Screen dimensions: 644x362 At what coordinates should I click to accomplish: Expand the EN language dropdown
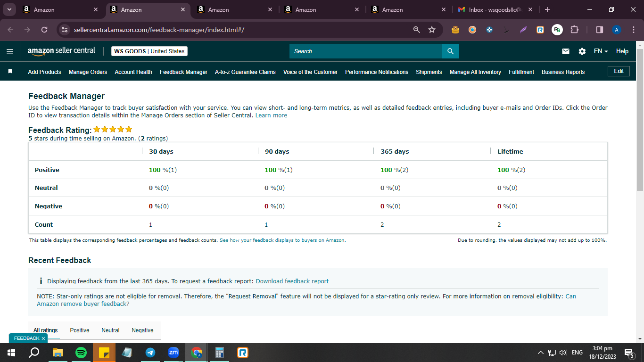click(601, 51)
